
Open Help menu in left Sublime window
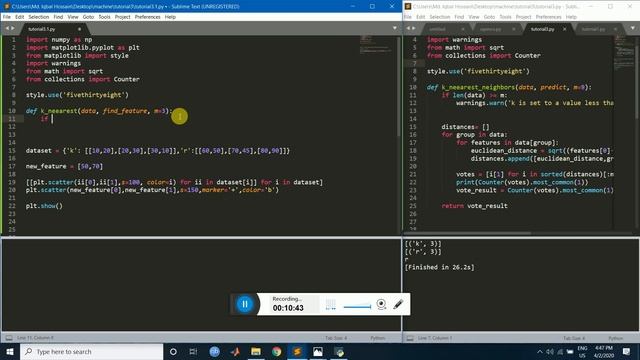tap(170, 17)
